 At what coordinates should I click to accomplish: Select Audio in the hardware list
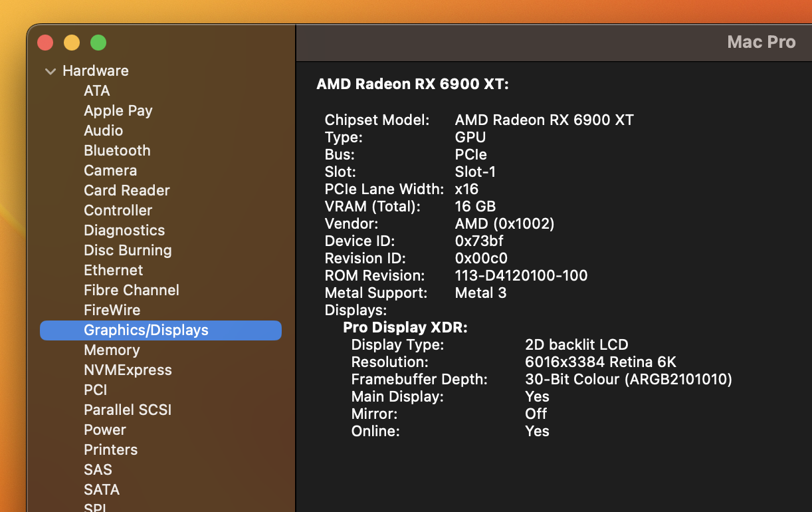coord(104,130)
